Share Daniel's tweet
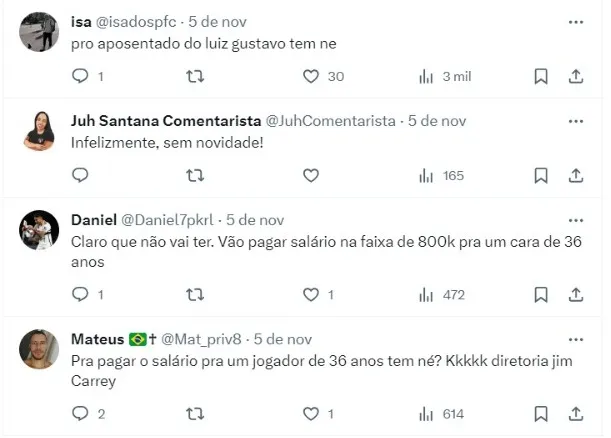611x438 pixels. coord(576,294)
